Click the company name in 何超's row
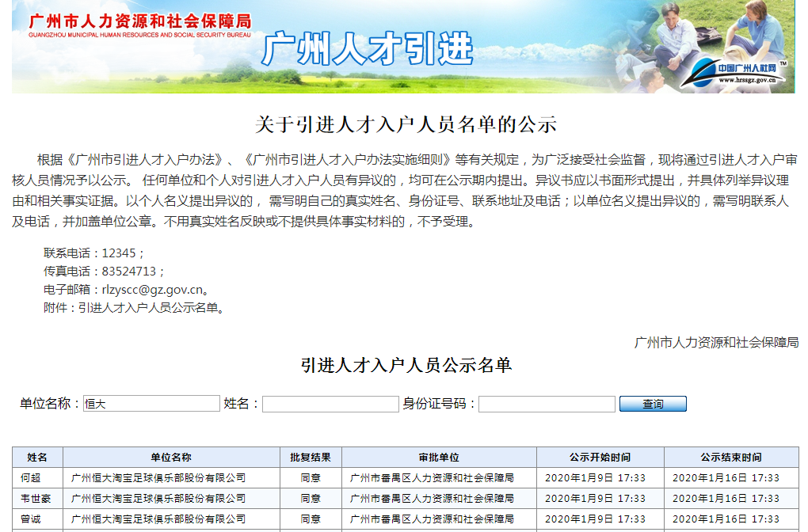808x532 pixels. click(x=158, y=478)
